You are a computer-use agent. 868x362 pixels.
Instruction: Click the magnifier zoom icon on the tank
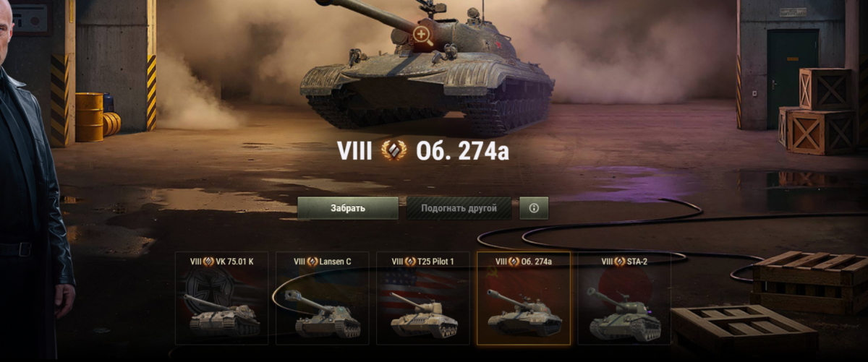coord(422,34)
